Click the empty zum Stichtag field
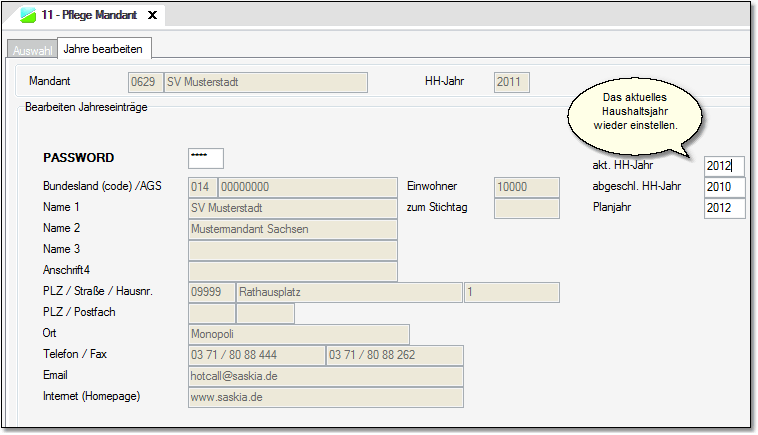758x435 pixels. click(x=526, y=208)
